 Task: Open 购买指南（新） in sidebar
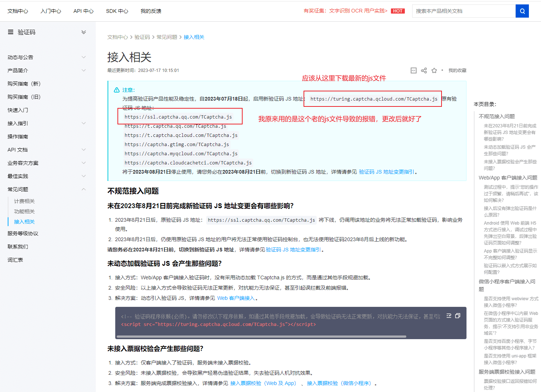click(24, 84)
